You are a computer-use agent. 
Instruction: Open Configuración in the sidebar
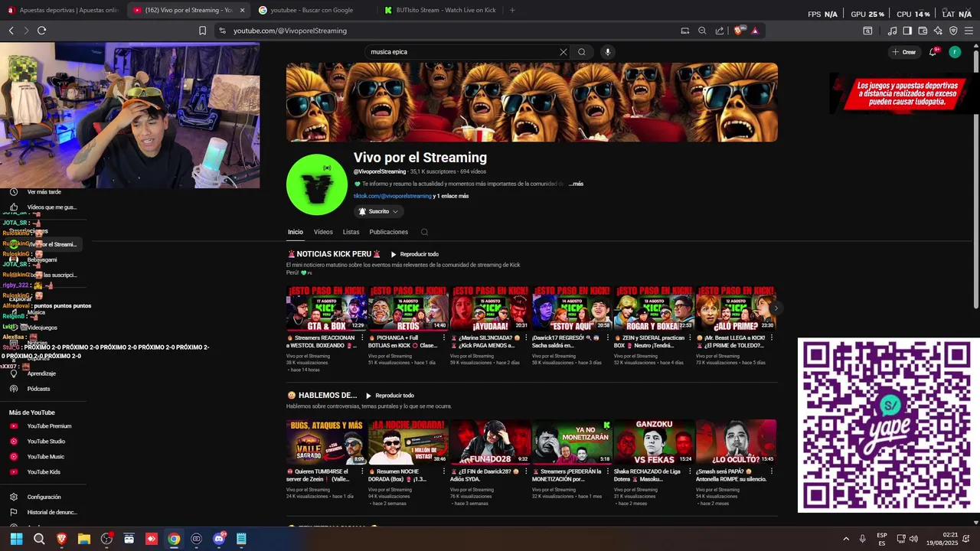pos(44,497)
